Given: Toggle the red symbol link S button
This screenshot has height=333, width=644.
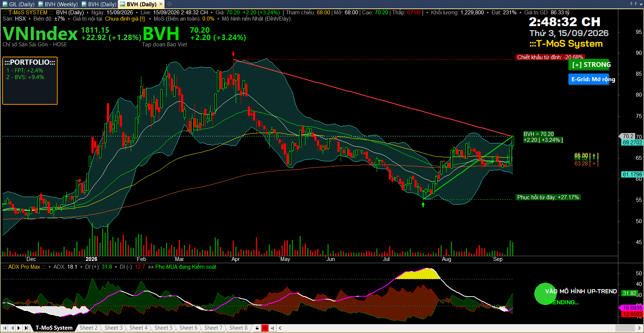Looking at the screenshot, I should [265, 328].
